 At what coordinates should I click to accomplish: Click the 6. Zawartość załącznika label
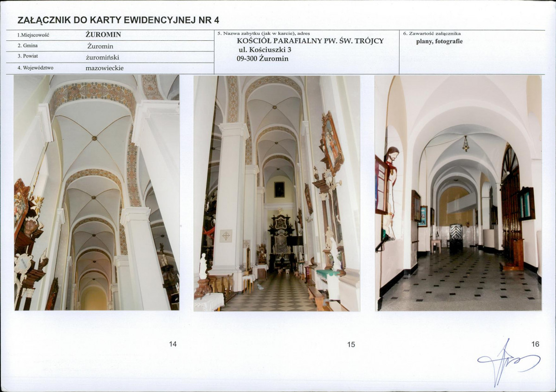pos(432,34)
